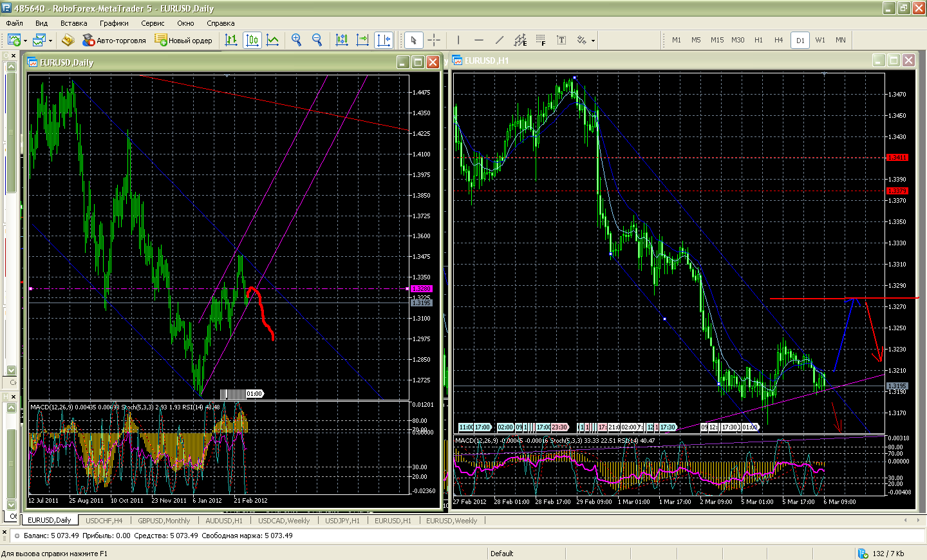
Task: Click the Новый ордер button
Action: point(183,40)
